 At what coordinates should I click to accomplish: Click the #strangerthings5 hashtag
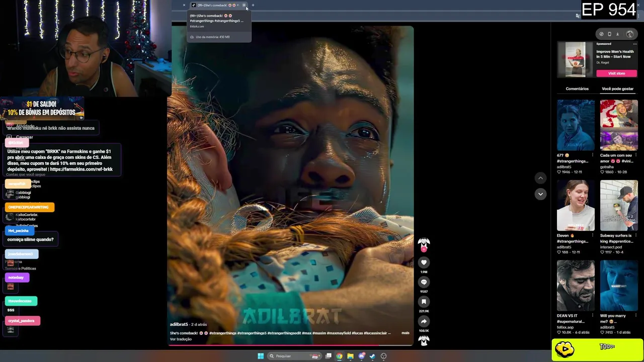[251, 333]
